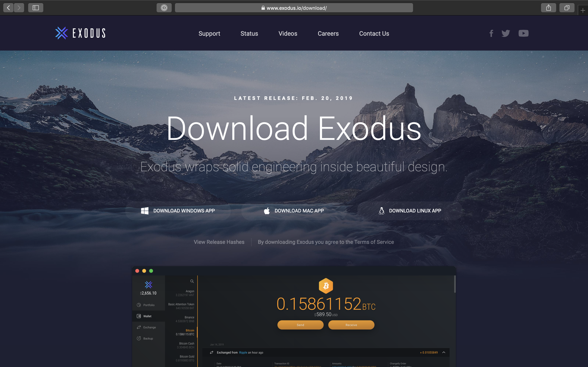Expand Aragon portfolio entry
Viewport: 588px width, 367px height.
tap(185, 293)
